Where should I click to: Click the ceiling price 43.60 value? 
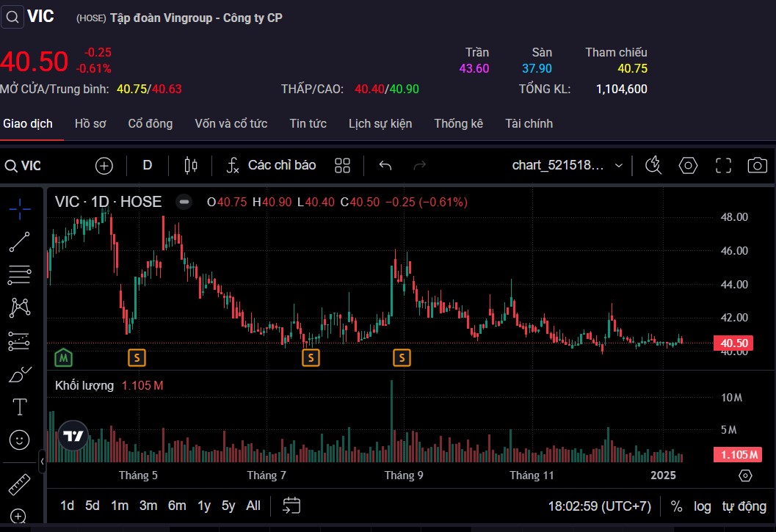[x=474, y=68]
